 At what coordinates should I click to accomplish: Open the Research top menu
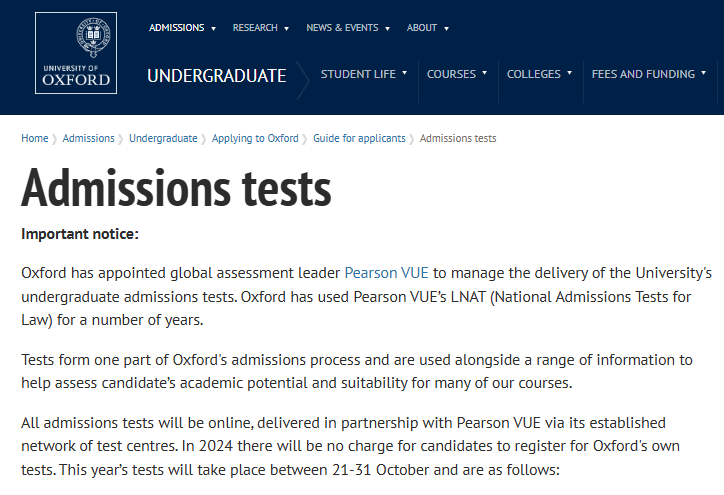pyautogui.click(x=255, y=28)
